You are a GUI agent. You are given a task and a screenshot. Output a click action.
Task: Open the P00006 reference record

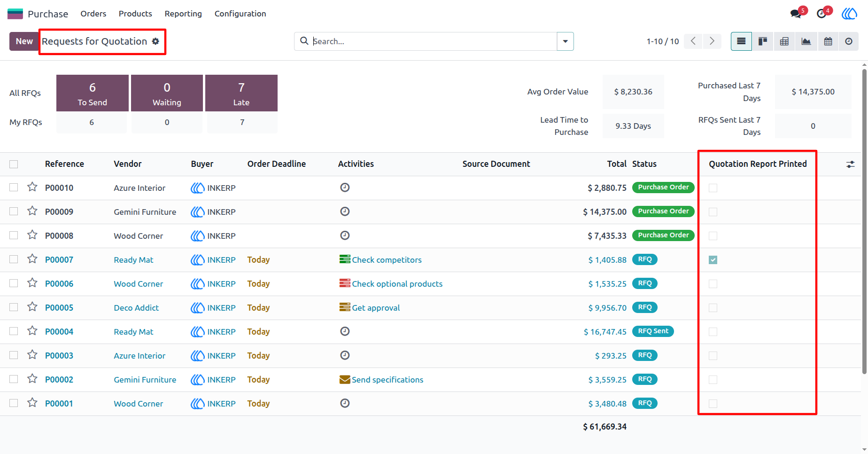(59, 284)
